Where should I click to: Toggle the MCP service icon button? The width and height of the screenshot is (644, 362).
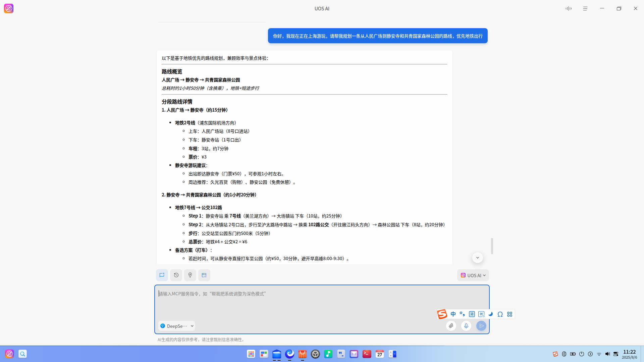pos(204,275)
